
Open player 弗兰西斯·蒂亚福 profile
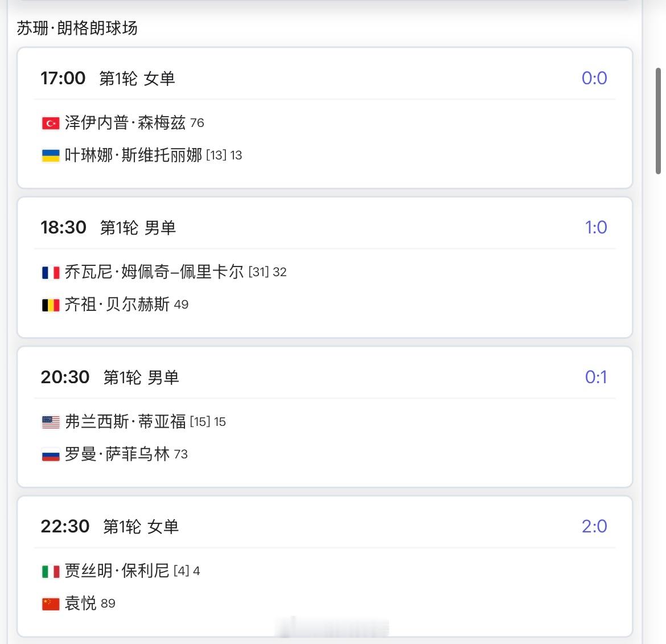click(125, 421)
